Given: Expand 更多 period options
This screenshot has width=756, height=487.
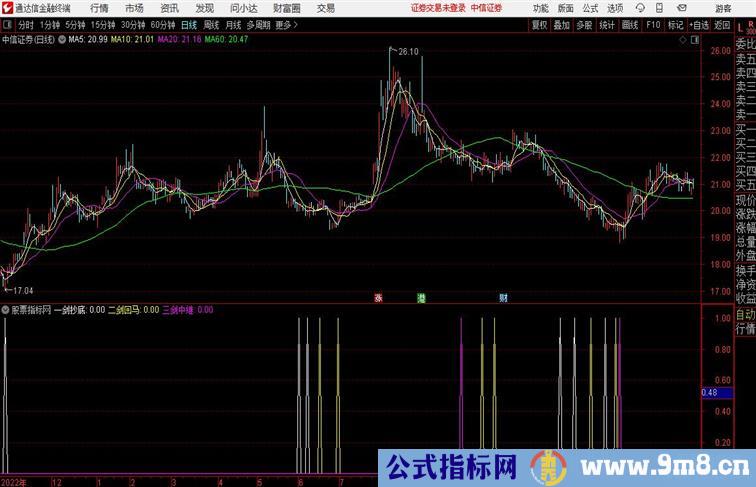Looking at the screenshot, I should coord(287,25).
